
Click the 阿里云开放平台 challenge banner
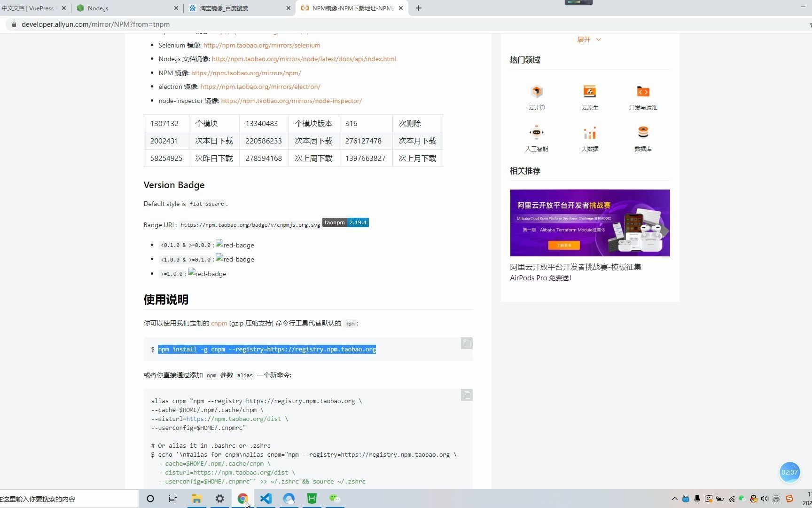tap(589, 222)
